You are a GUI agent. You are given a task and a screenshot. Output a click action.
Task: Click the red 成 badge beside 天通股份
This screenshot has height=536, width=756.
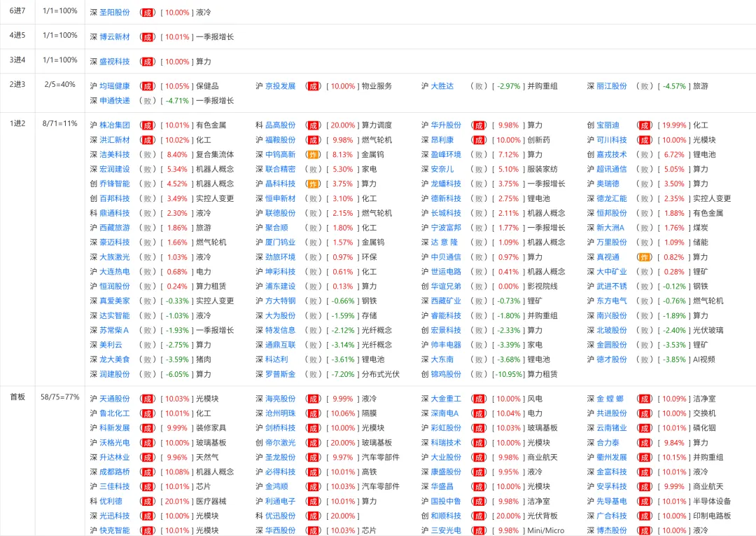coord(148,399)
